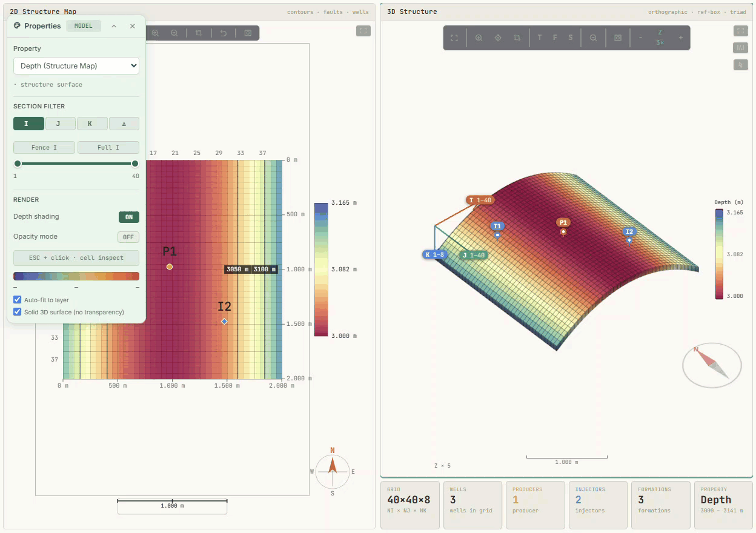Viewport: 756px width, 533px height.
Task: Click the K 1-8 axis tag
Action: point(435,254)
